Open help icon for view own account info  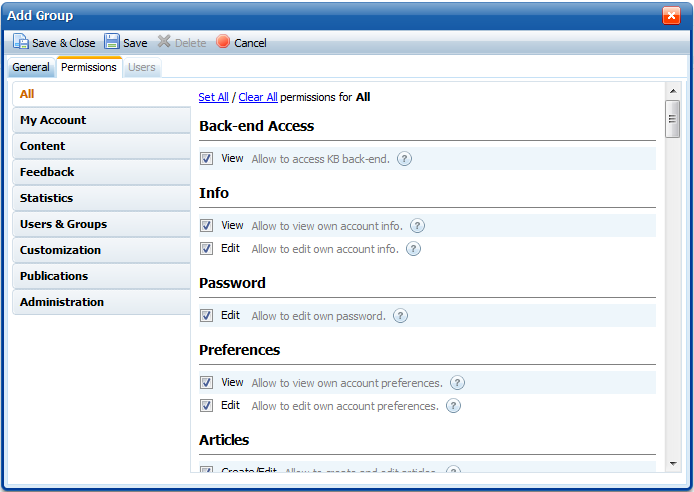pos(417,226)
